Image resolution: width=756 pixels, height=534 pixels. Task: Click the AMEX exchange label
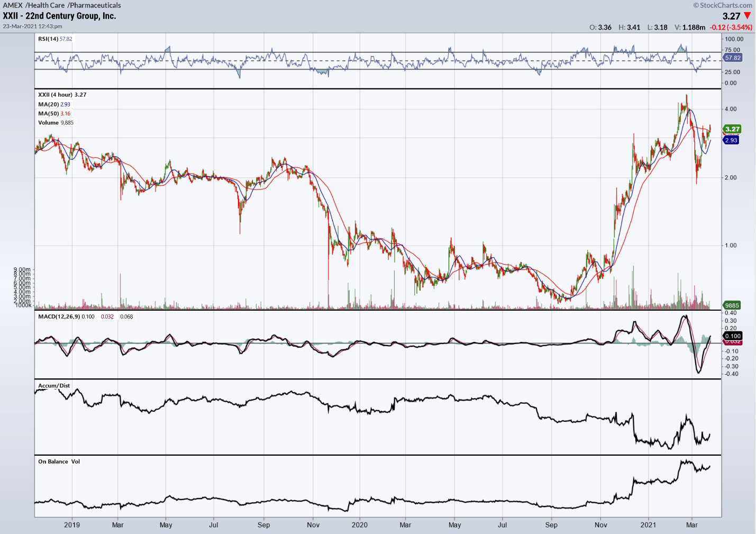coord(13,5)
